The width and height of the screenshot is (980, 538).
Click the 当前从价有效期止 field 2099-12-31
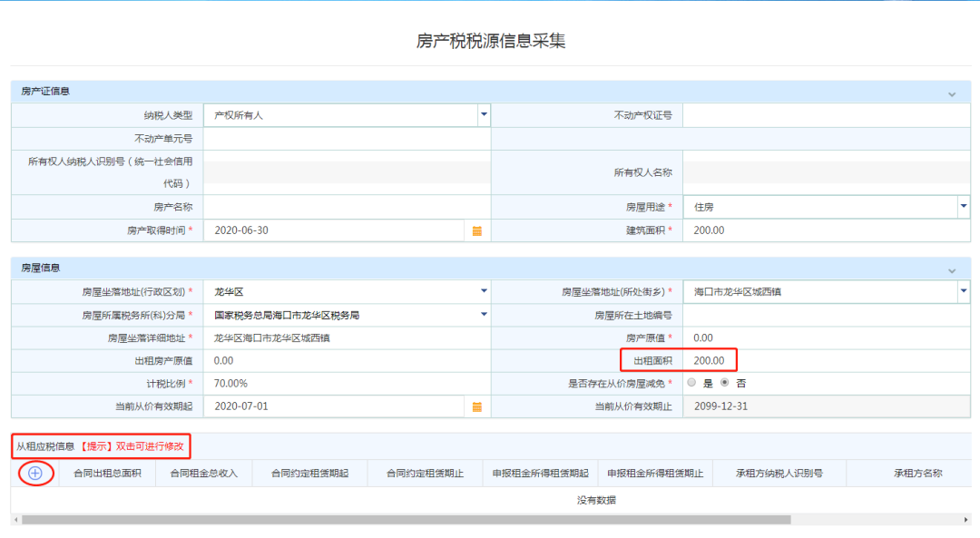[x=827, y=406]
